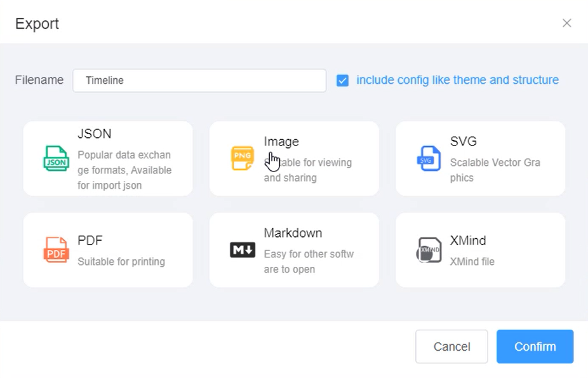Image resolution: width=588 pixels, height=378 pixels.
Task: Click the XMind file icon
Action: [429, 250]
